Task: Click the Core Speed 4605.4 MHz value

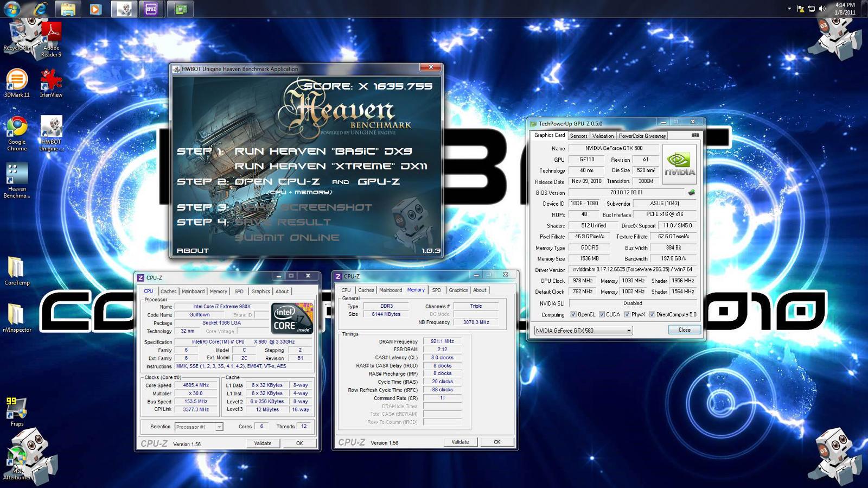Action: 196,385
